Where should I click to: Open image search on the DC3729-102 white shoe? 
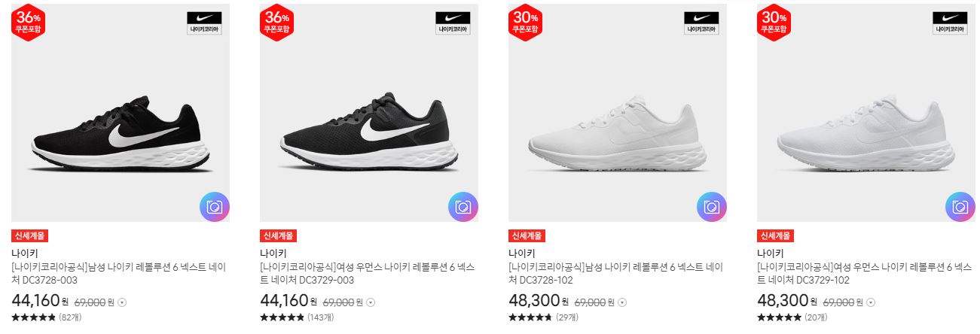pyautogui.click(x=960, y=207)
